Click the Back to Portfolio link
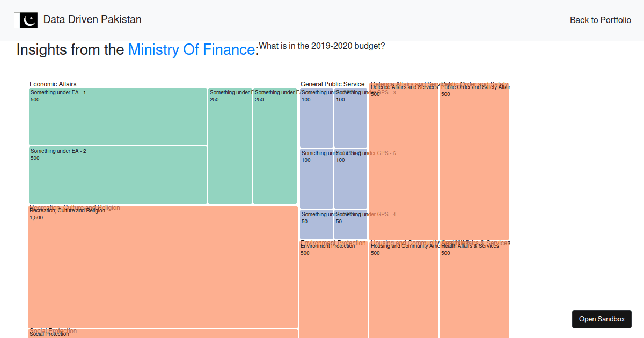Viewport: 644px width, 338px height. pos(600,20)
